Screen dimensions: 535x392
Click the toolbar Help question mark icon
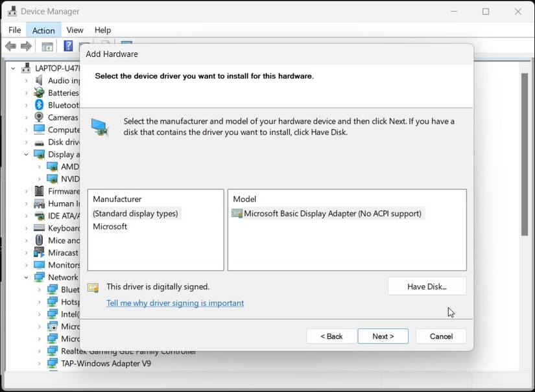point(68,46)
